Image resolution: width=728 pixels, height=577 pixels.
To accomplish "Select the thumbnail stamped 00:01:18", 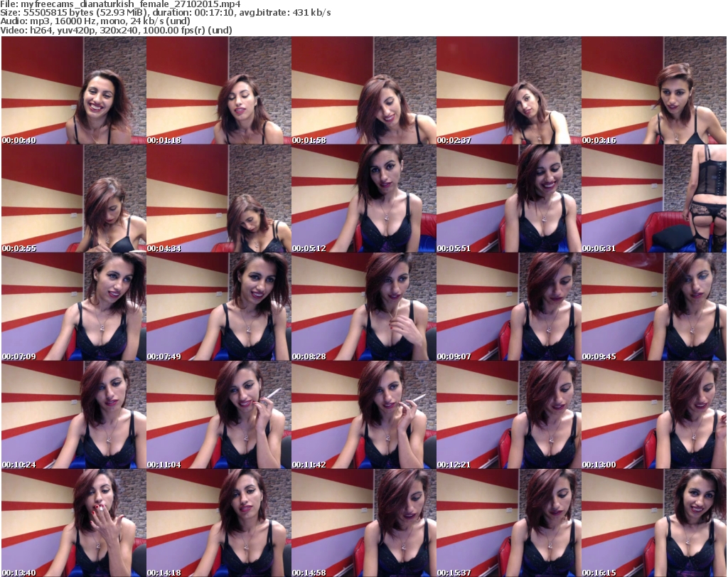I will [219, 90].
